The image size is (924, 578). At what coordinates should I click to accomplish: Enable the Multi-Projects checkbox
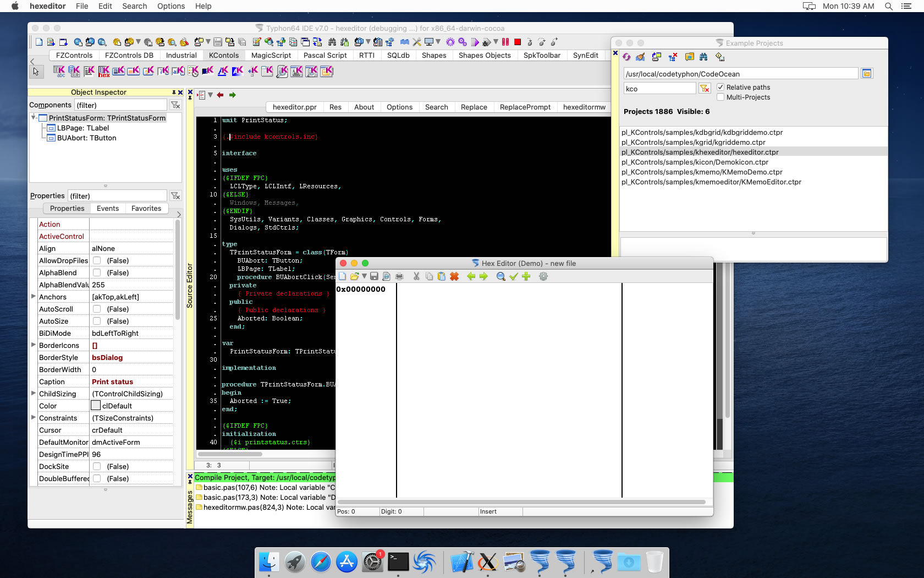pos(721,97)
